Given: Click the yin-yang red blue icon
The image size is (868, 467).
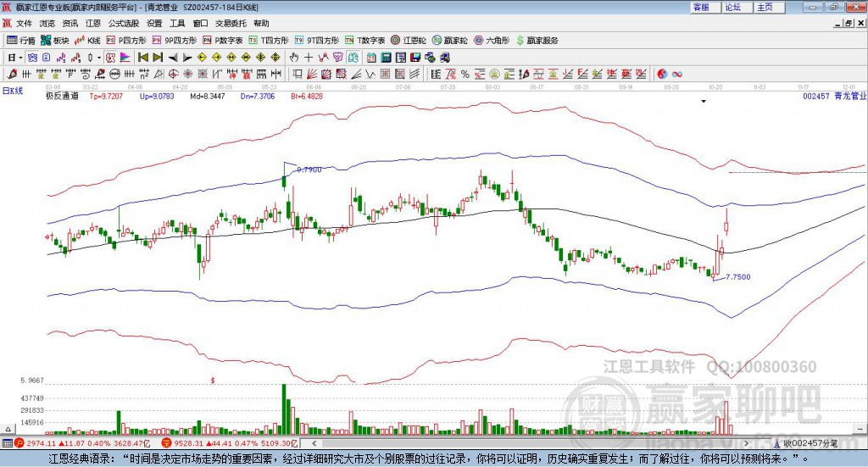Looking at the screenshot, I should 662,74.
